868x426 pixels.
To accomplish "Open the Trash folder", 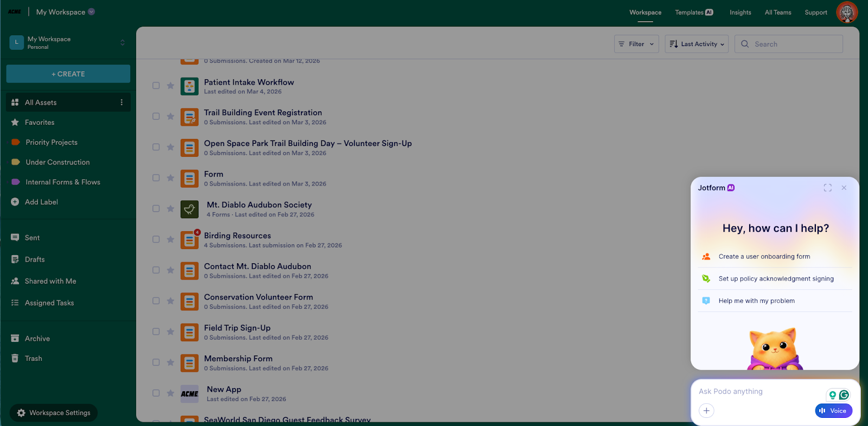I will click(33, 359).
